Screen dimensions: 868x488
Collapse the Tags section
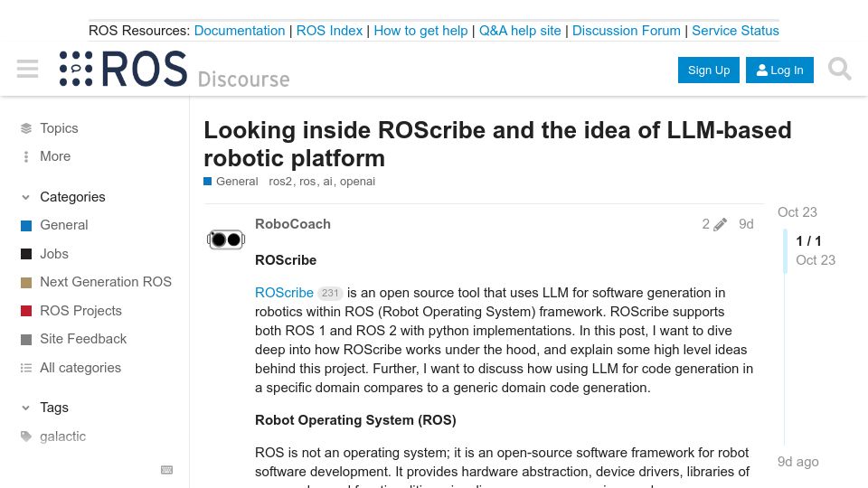(x=25, y=408)
